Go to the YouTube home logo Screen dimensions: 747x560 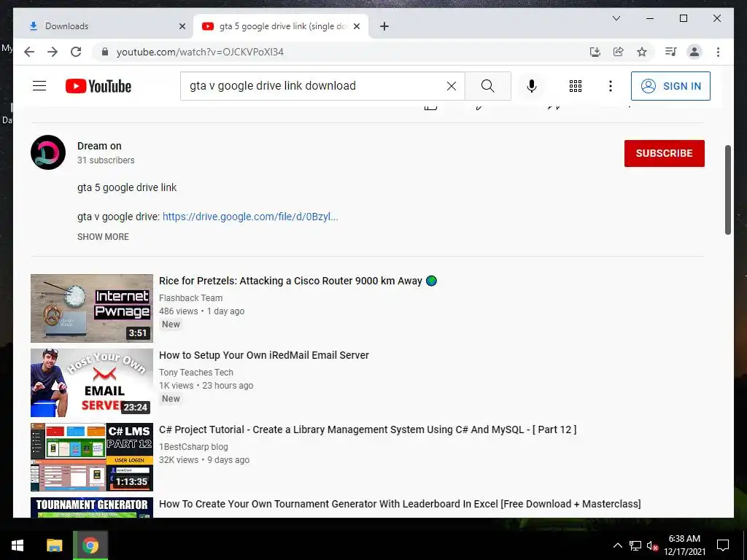[98, 86]
